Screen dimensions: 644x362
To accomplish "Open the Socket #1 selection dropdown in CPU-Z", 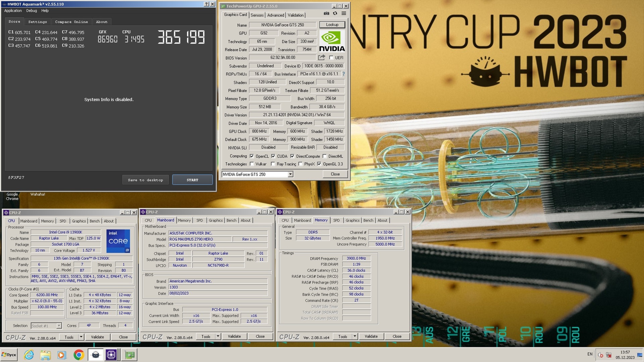I will point(46,326).
